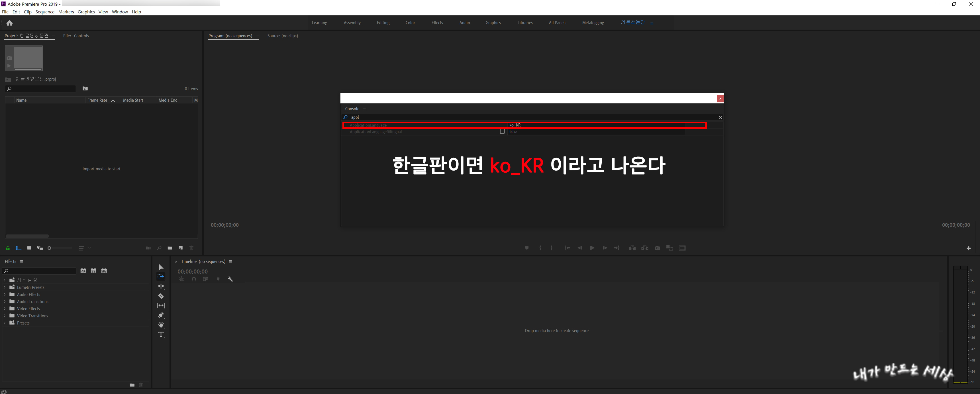This screenshot has height=394, width=980.
Task: Toggle project writable green lock
Action: pyautogui.click(x=8, y=248)
